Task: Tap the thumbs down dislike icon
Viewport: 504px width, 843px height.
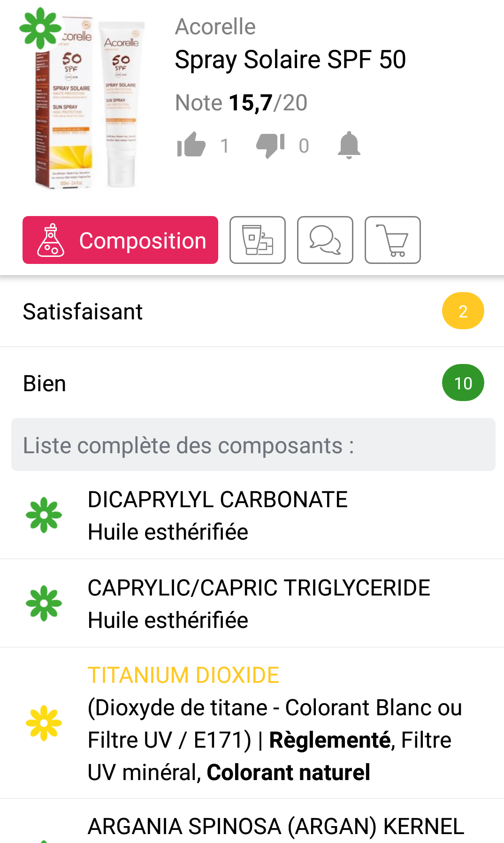Action: coord(270,145)
